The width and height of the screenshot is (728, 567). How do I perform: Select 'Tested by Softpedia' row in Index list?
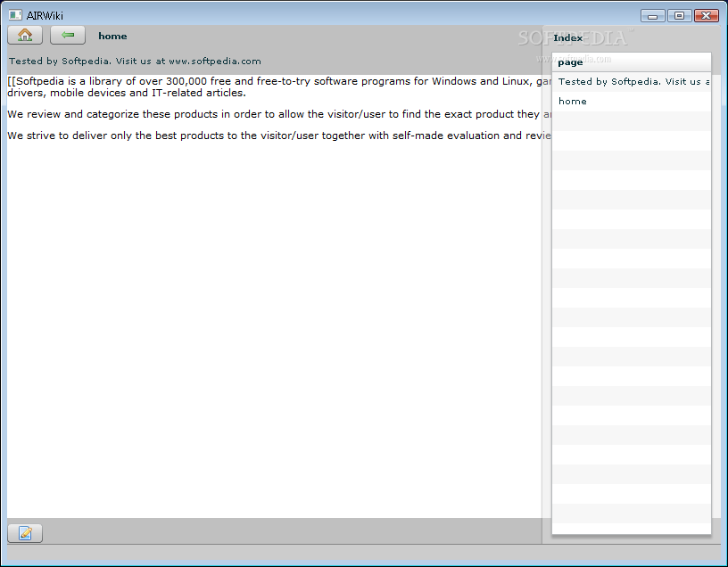point(632,82)
